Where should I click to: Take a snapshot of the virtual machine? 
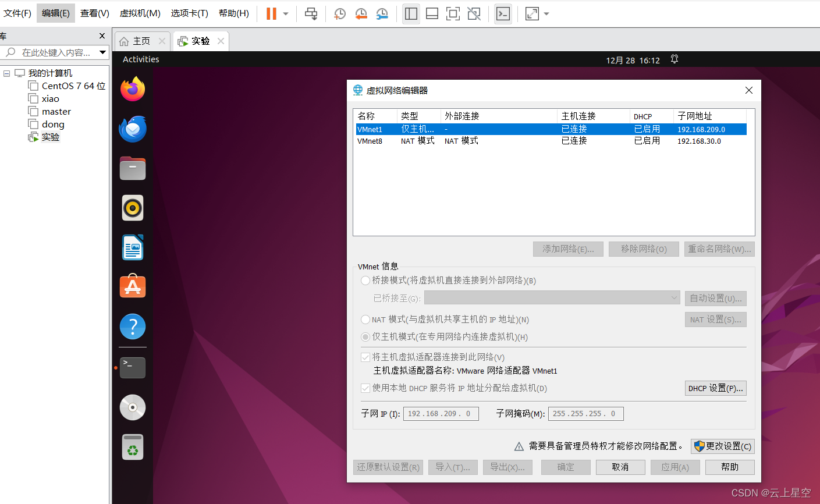339,13
